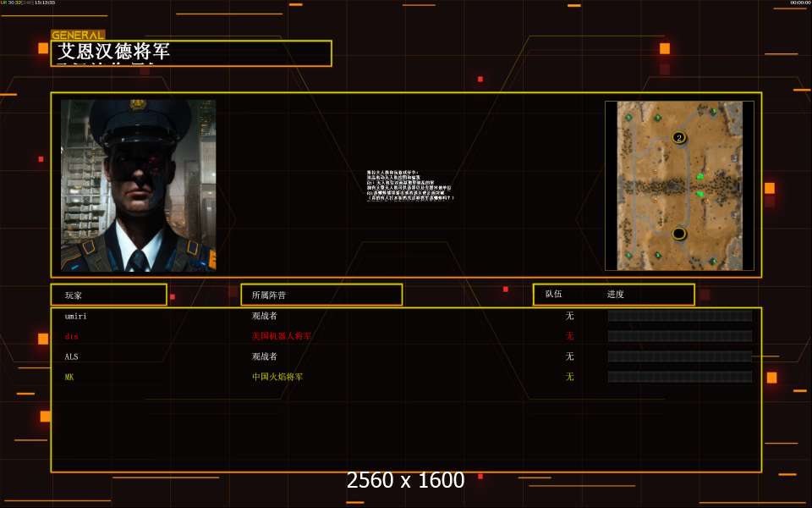812x508 pixels.
Task: Click the faction 美国机器人将军
Action: 281,336
